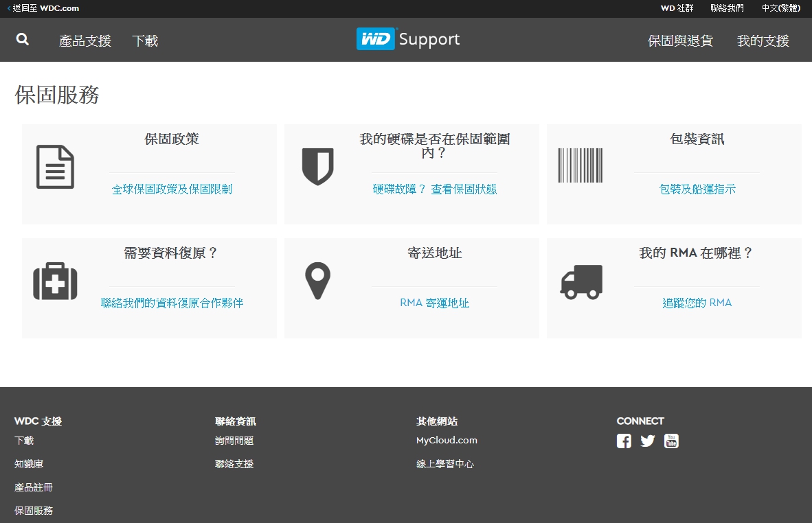Click the first-aid kit data recovery icon
812x523 pixels.
click(x=56, y=281)
